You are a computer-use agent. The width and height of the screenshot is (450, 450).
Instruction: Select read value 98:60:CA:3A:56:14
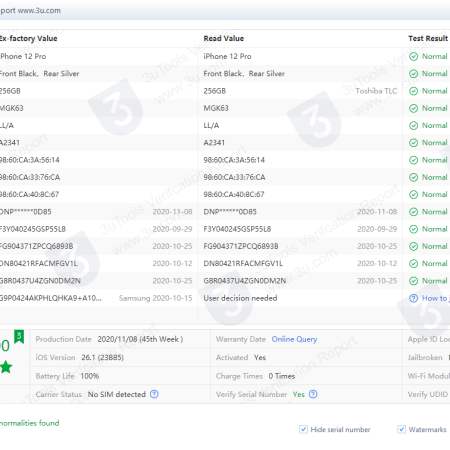tap(234, 160)
